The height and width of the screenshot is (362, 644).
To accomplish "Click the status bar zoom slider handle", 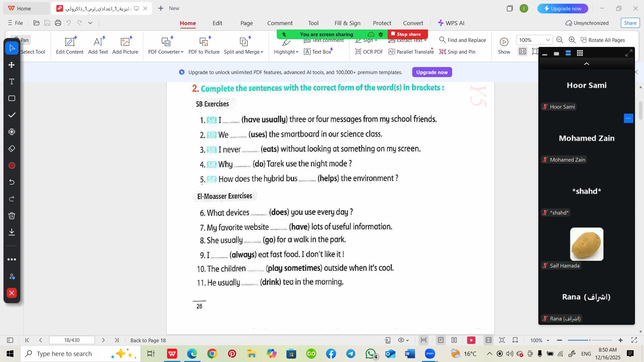I will click(590, 341).
